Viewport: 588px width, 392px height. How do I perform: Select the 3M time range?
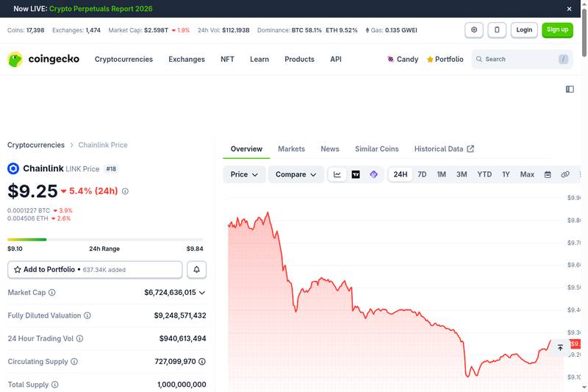click(x=462, y=174)
